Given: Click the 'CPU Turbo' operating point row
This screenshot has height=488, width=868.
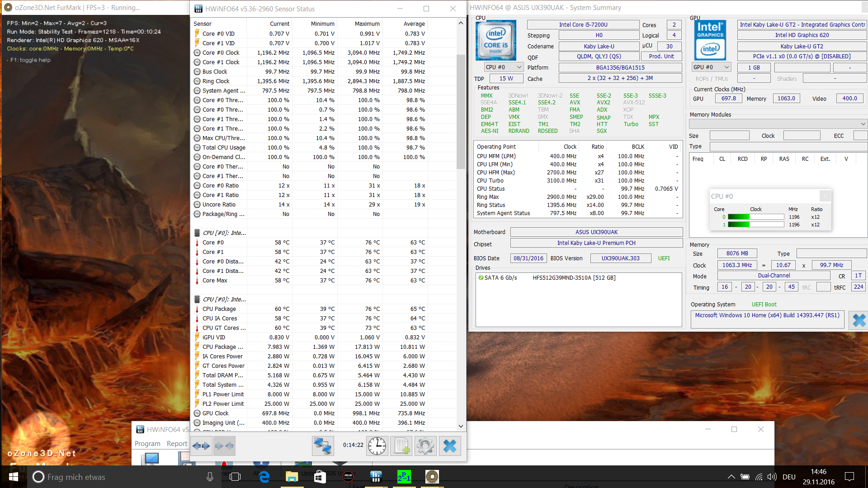Looking at the screenshot, I should click(x=577, y=181).
